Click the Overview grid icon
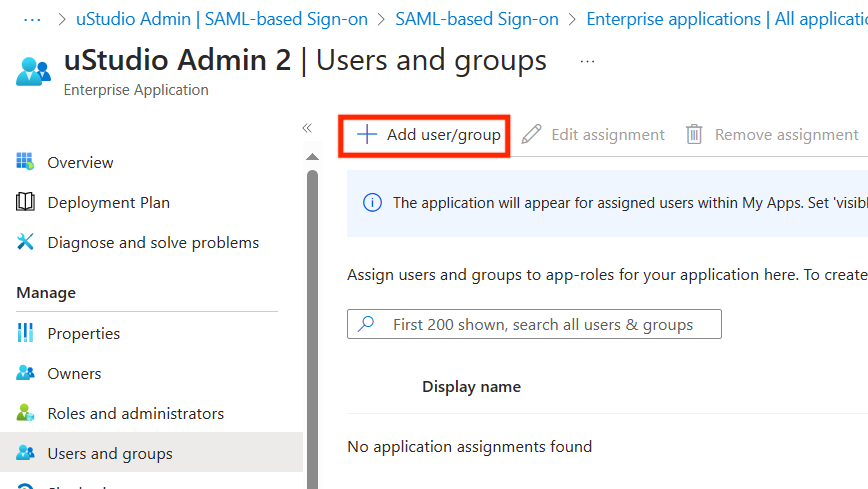Screen dimensions: 868x489 tap(25, 162)
